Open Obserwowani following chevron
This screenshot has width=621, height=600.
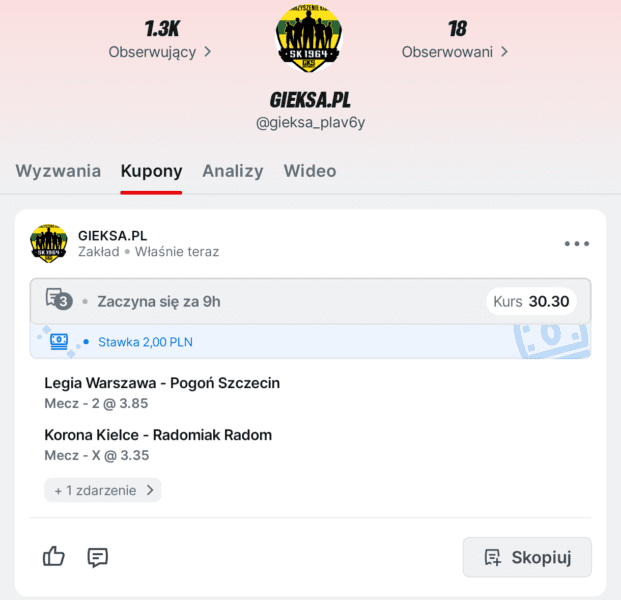(x=504, y=52)
